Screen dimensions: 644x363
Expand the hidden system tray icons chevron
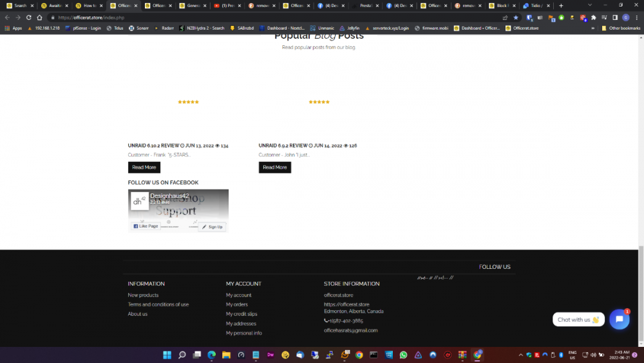(x=520, y=355)
